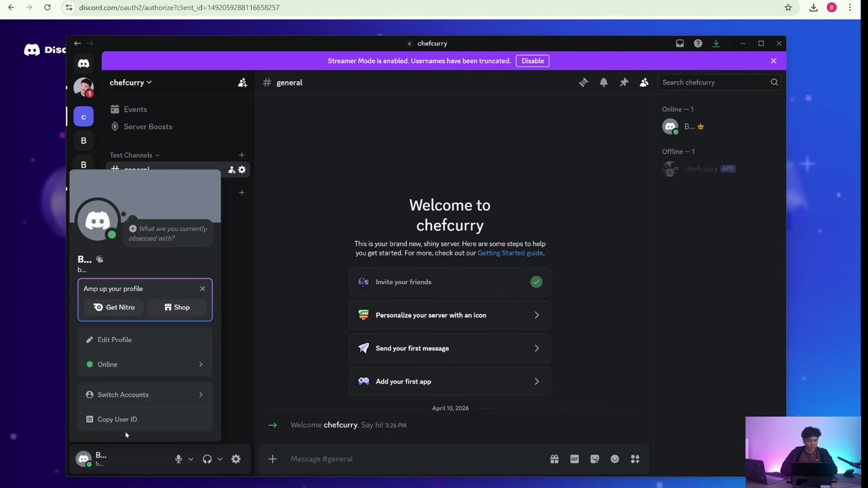Click user avatar in bottom user panel
Screen dimensions: 868x488
click(x=83, y=459)
